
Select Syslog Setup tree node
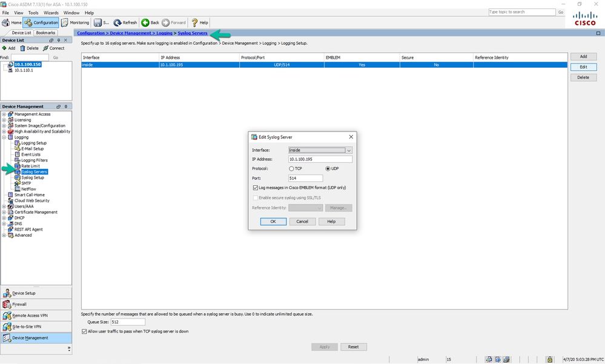[33, 178]
